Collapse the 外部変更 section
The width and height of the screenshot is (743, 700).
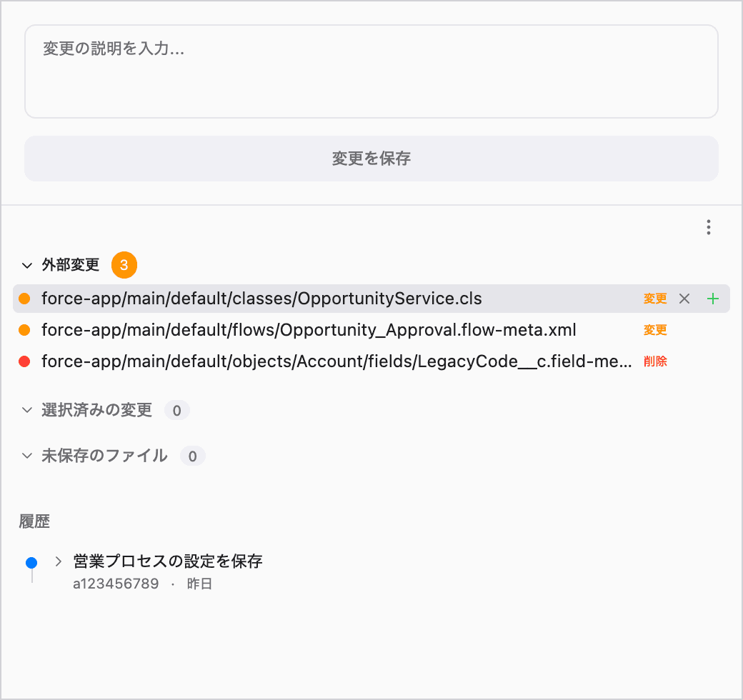click(27, 265)
